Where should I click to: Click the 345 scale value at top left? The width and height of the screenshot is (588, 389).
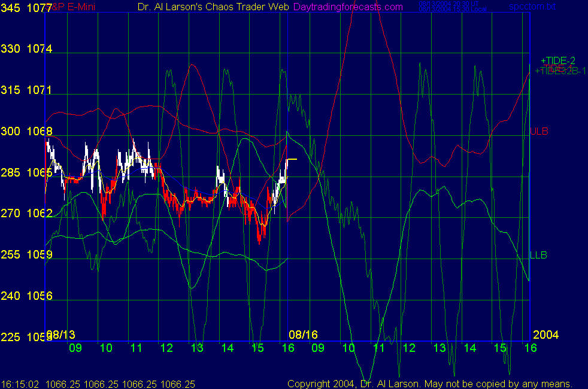coord(11,8)
